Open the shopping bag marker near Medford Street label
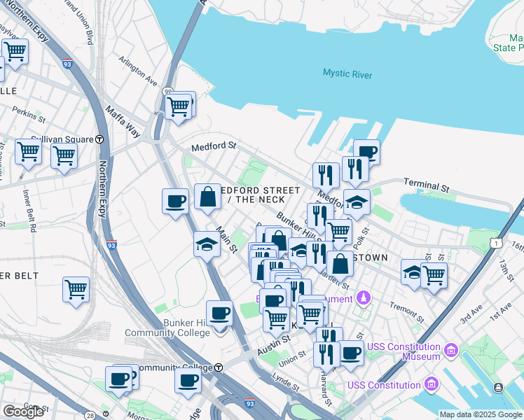 (207, 199)
